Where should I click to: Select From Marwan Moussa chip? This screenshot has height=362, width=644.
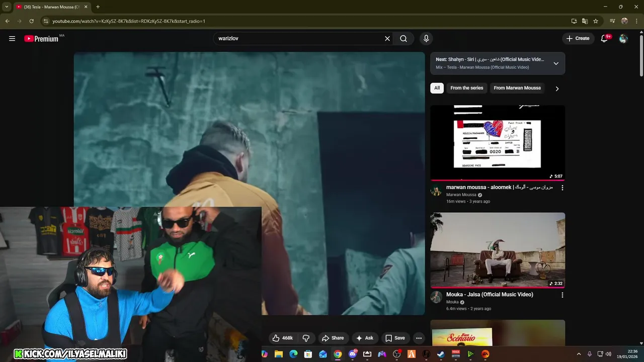point(517,88)
